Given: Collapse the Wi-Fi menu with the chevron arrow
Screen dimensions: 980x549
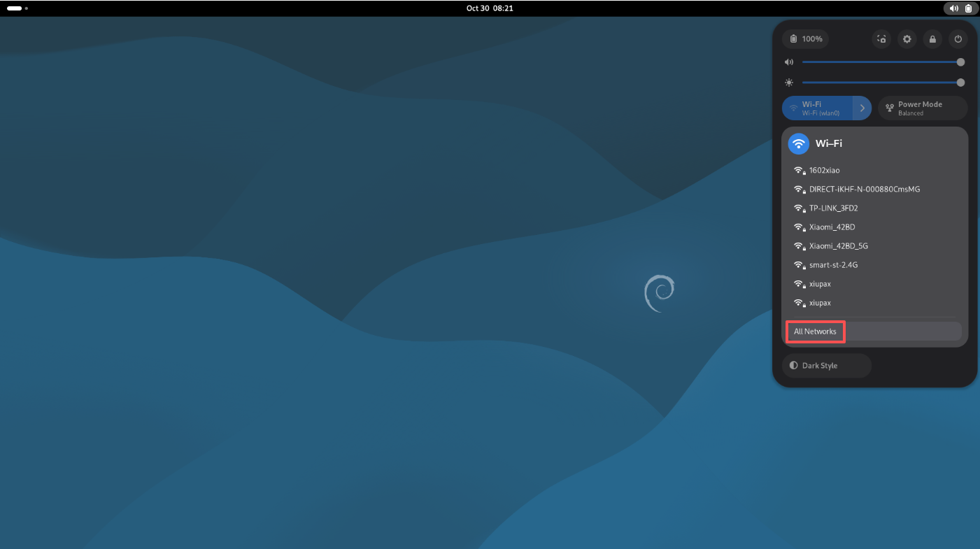Looking at the screenshot, I should 862,108.
